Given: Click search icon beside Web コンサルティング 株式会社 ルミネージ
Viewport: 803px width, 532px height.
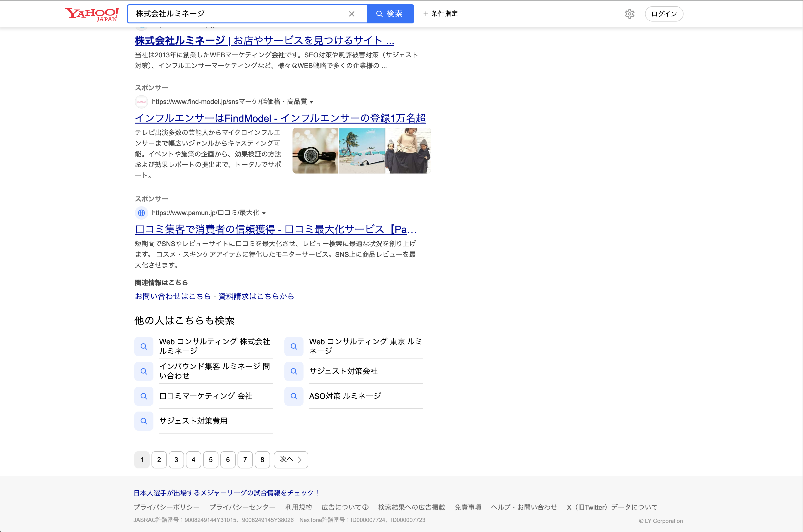Looking at the screenshot, I should pos(144,346).
